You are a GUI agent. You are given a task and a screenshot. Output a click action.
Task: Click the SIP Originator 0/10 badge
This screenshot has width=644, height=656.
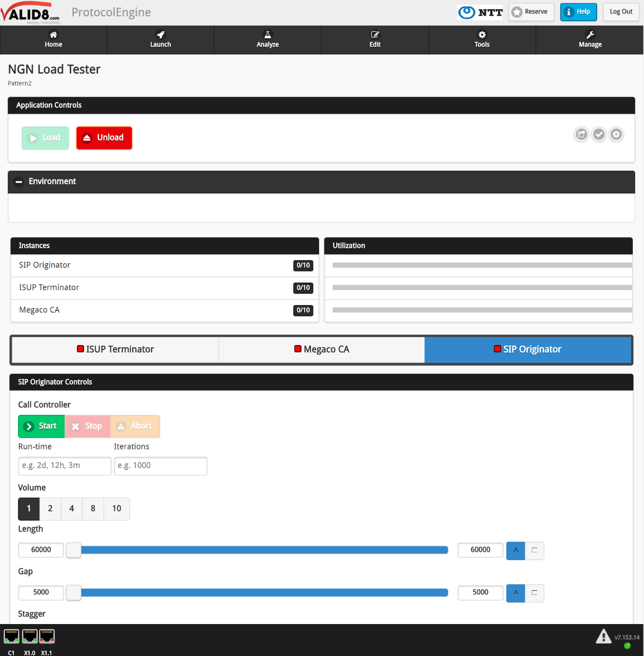(x=303, y=265)
